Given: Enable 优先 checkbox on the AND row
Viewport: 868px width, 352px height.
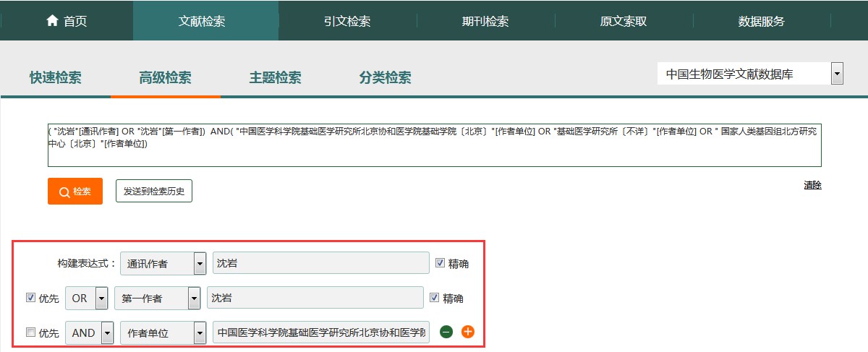Looking at the screenshot, I should tap(30, 332).
